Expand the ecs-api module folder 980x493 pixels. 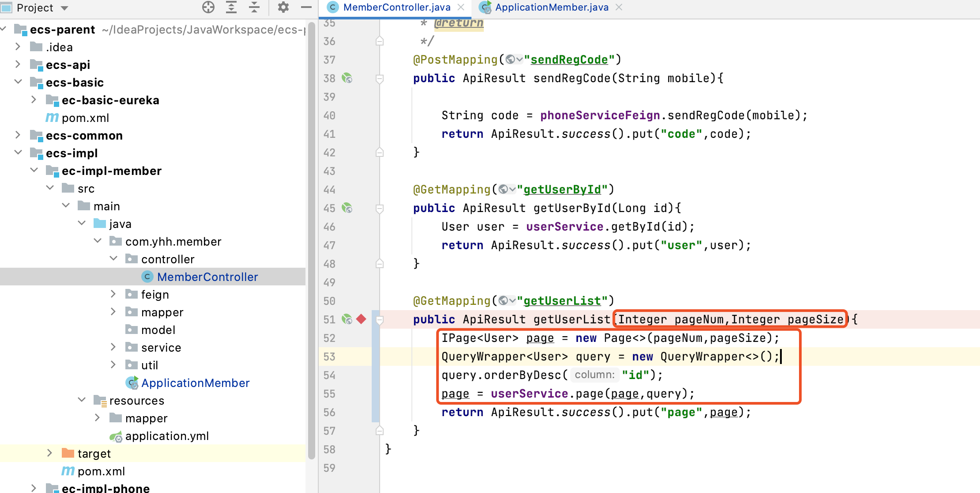(18, 64)
